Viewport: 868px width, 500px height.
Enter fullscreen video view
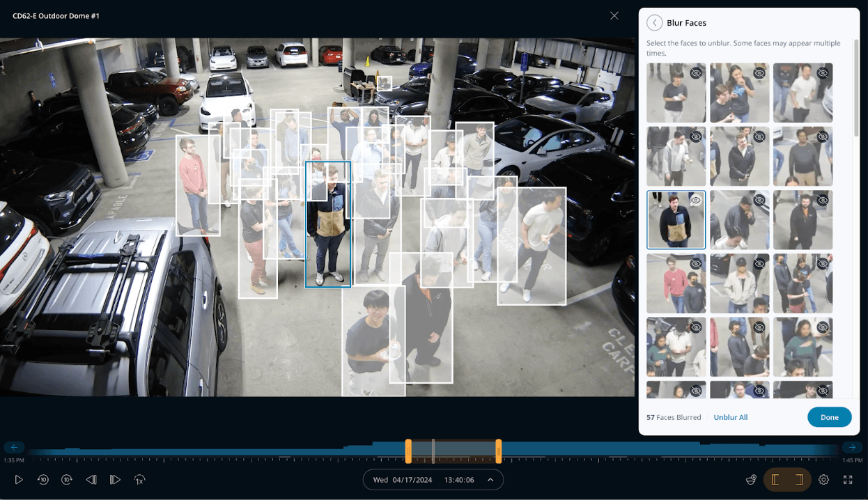pyautogui.click(x=848, y=479)
